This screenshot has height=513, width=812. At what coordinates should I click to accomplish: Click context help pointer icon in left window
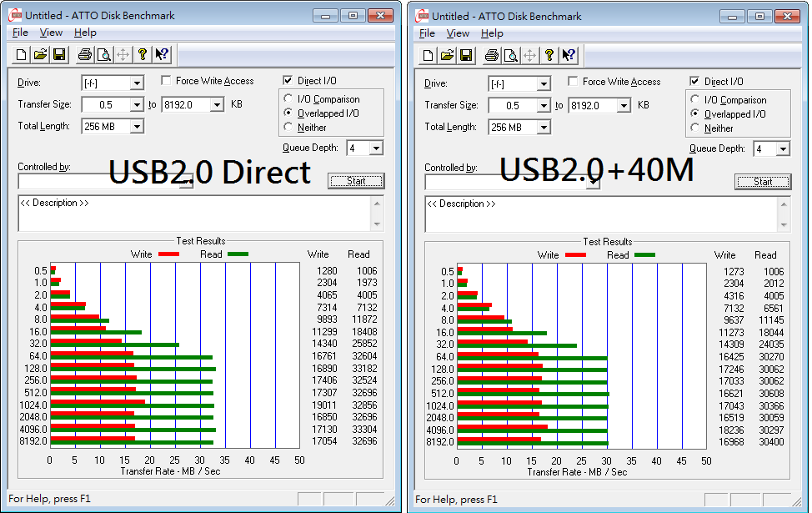(x=162, y=54)
